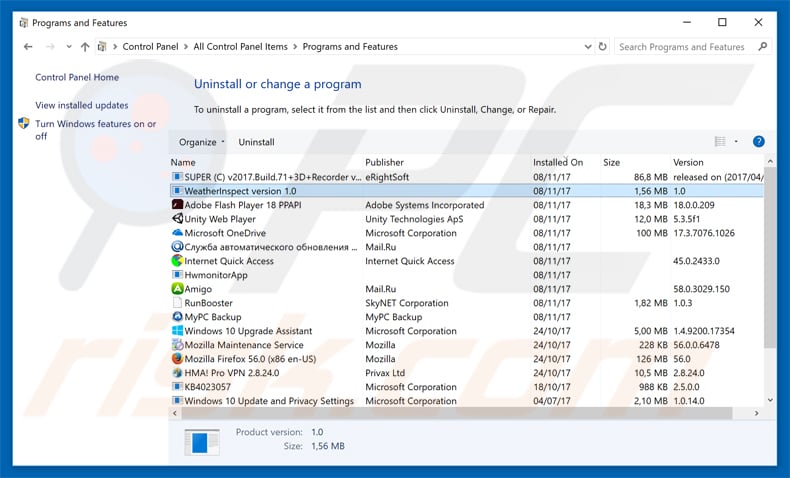
Task: Click the Uninstall toolbar button
Action: click(x=256, y=142)
